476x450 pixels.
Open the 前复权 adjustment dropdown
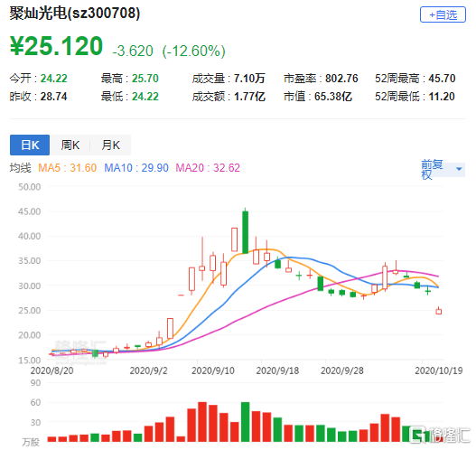pyautogui.click(x=443, y=170)
